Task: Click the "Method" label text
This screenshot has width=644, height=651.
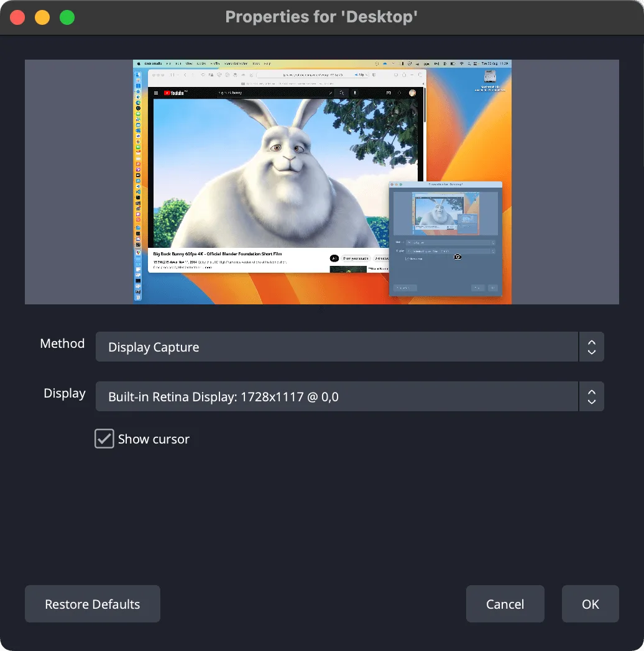Action: click(62, 344)
